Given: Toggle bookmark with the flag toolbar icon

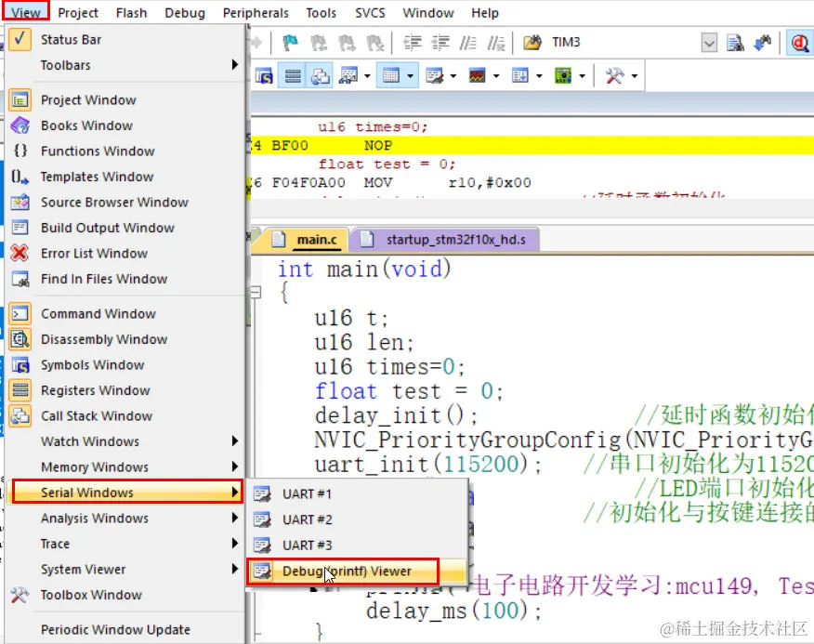Looking at the screenshot, I should [x=290, y=43].
